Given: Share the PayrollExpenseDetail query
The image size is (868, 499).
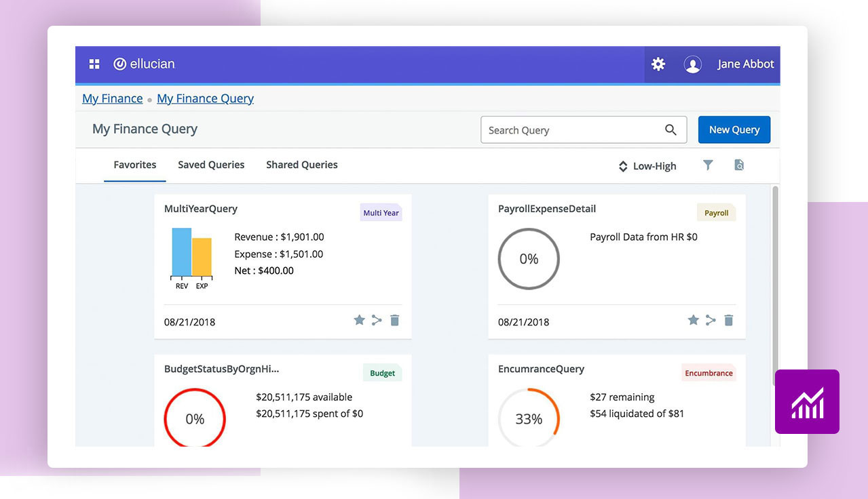Looking at the screenshot, I should coord(711,320).
